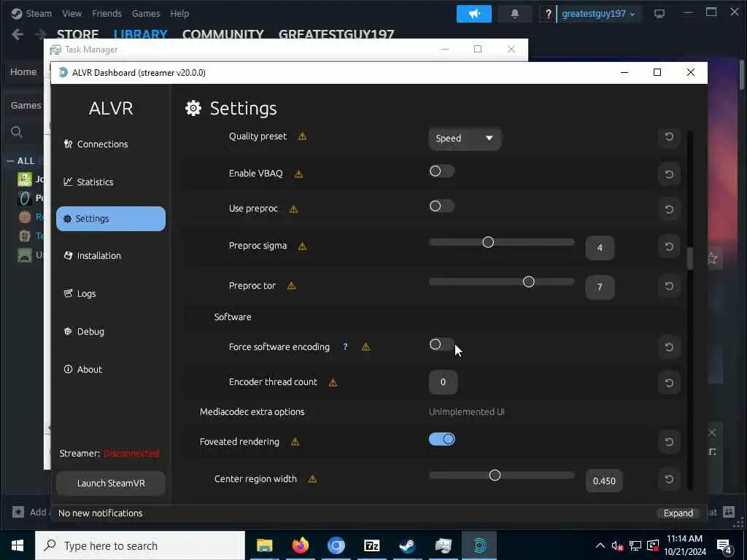Click the Preproc sigma slider handle

pyautogui.click(x=488, y=242)
